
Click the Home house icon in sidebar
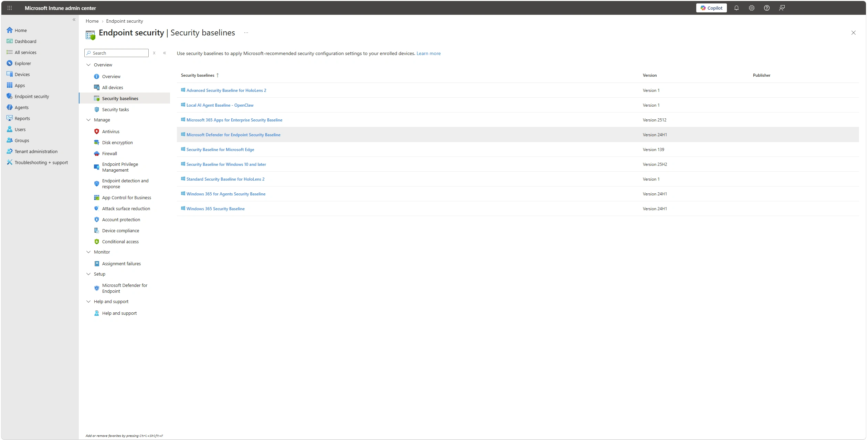(10, 30)
